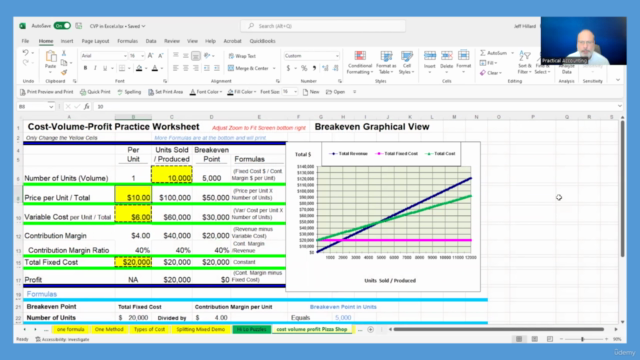
Task: Apply Comma Style format
Action: click(314, 68)
